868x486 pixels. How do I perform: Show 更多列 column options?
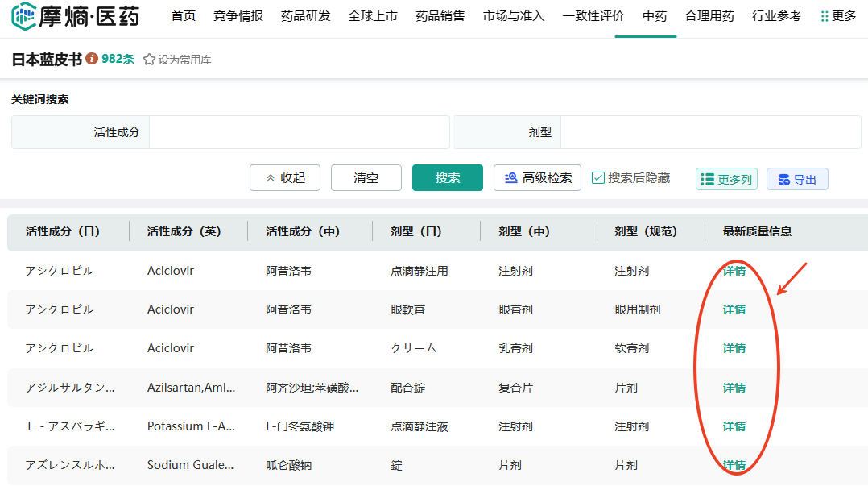726,179
